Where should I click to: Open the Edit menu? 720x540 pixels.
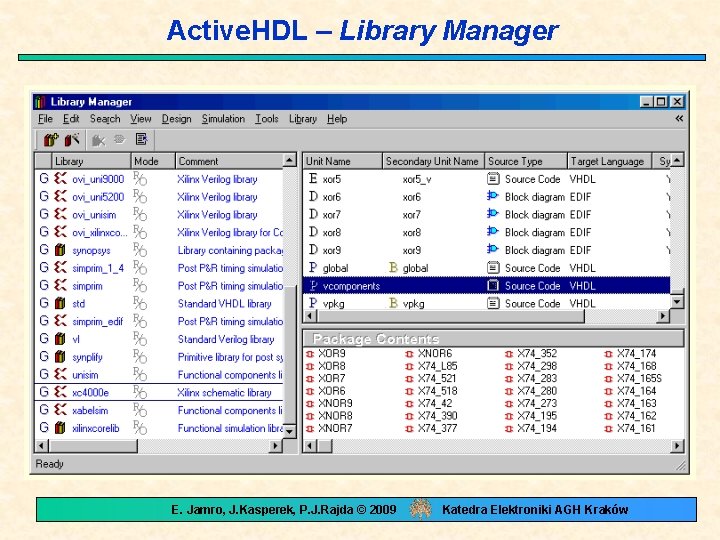(x=71, y=119)
